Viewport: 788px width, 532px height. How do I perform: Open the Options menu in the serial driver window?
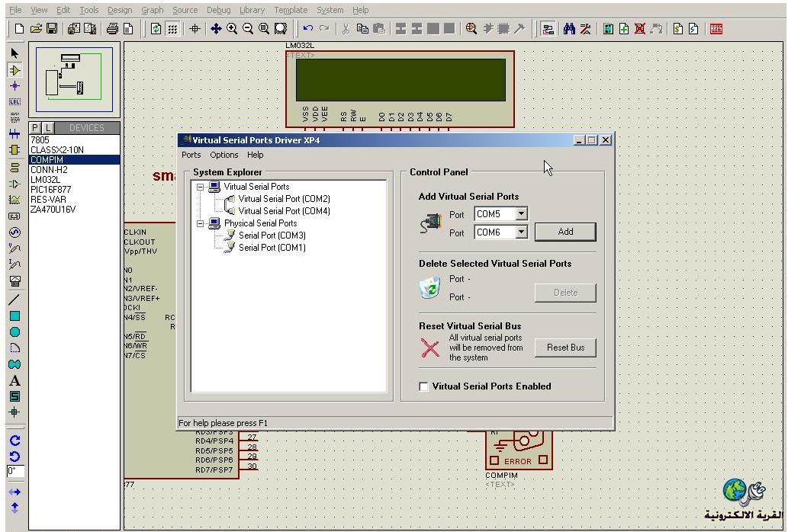coord(224,155)
